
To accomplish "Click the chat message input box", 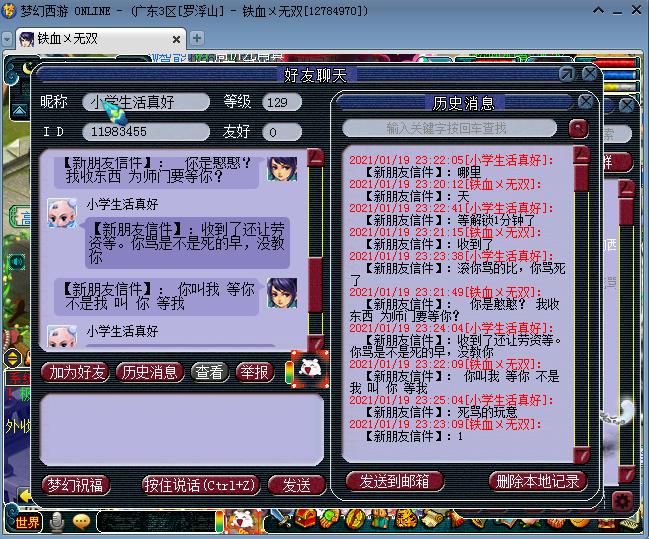I will 182,430.
